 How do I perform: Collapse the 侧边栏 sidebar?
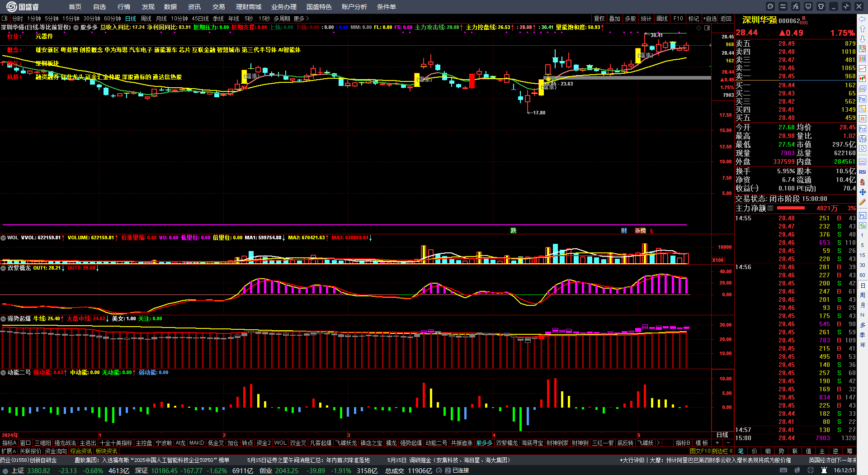click(722, 451)
